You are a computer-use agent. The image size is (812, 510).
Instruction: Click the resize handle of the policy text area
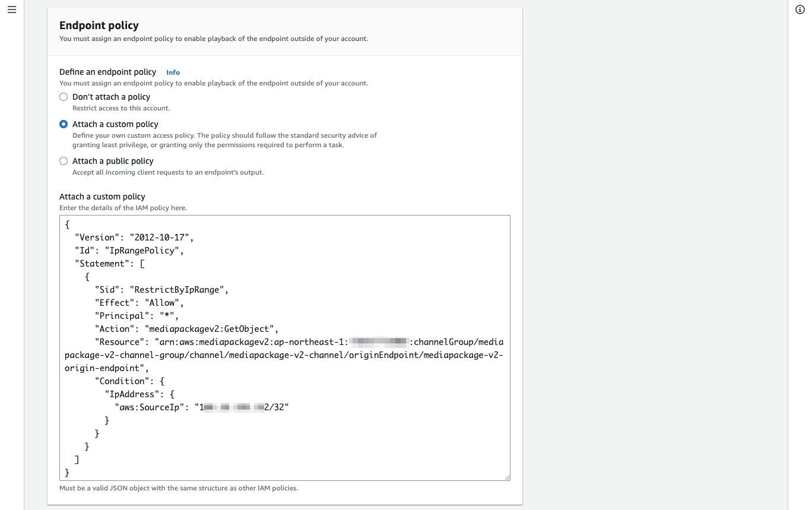coord(507,477)
